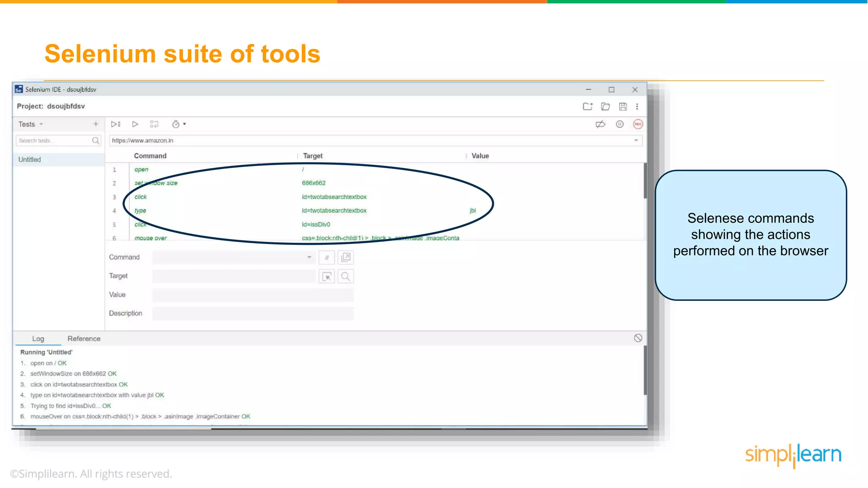
Task: Open the three-dot more options menu
Action: pyautogui.click(x=637, y=106)
